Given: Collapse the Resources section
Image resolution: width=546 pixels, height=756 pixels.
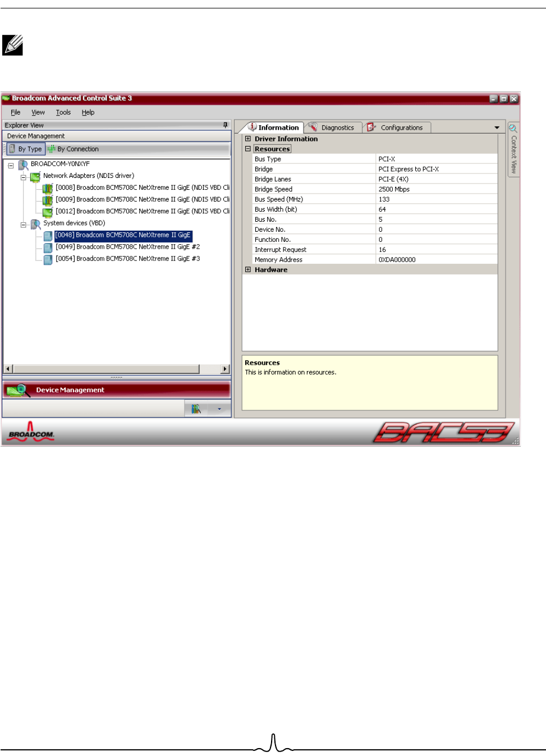Looking at the screenshot, I should click(248, 149).
